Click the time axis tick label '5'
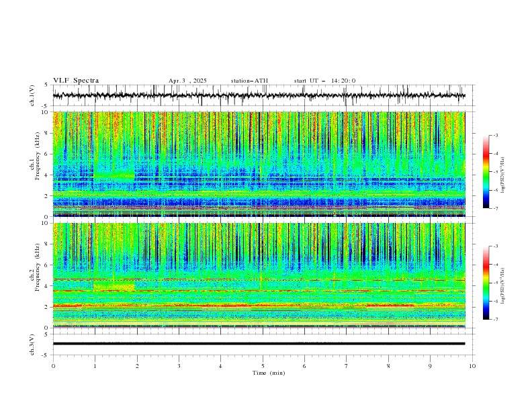The width and height of the screenshot is (532, 411). point(263,366)
